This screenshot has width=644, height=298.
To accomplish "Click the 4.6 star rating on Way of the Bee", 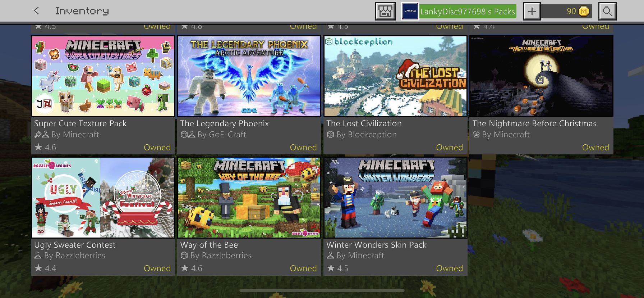I will point(192,268).
